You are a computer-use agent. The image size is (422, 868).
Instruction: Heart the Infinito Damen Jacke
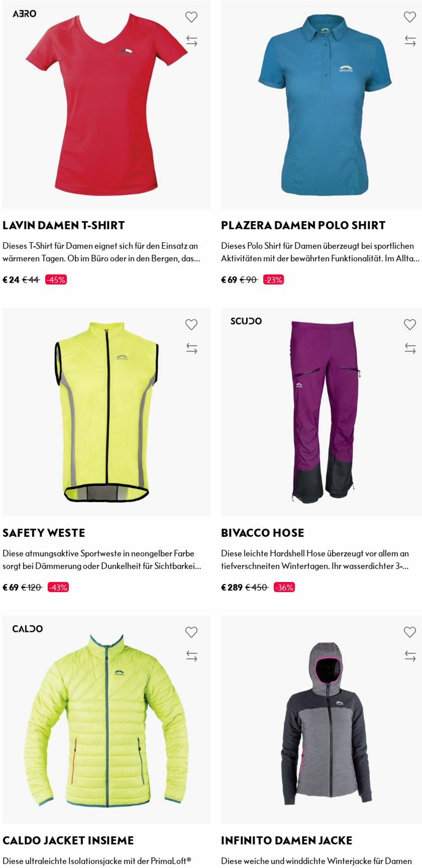pyautogui.click(x=410, y=632)
